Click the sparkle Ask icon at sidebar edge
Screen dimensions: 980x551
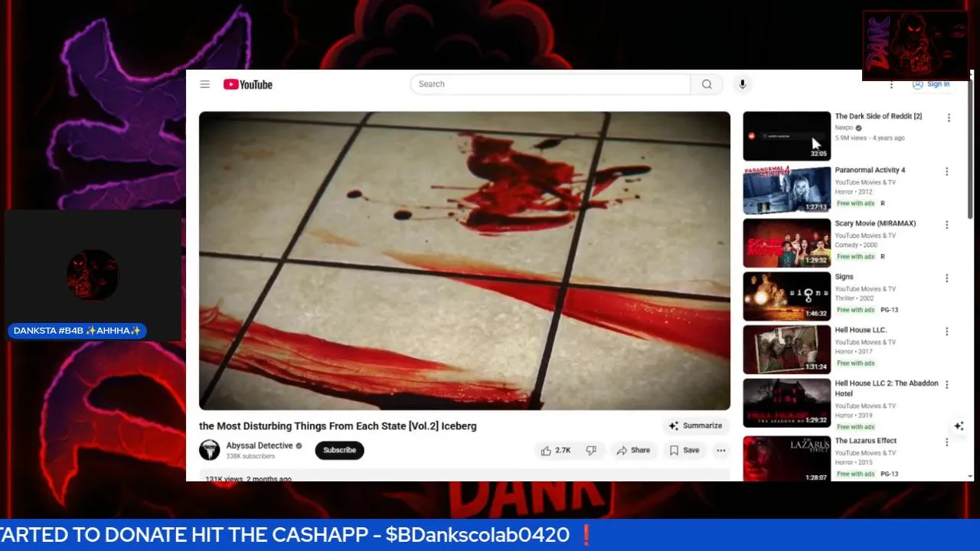[x=959, y=426]
